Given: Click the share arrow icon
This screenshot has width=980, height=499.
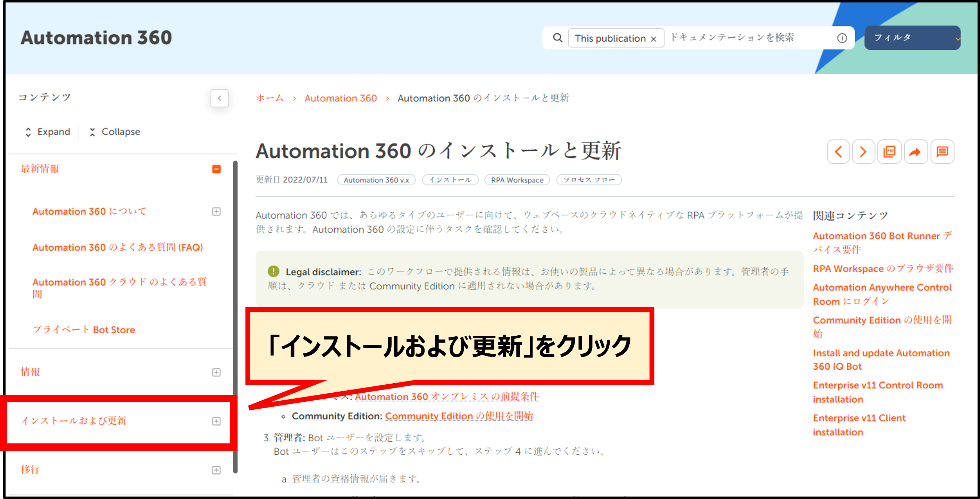Looking at the screenshot, I should (915, 152).
